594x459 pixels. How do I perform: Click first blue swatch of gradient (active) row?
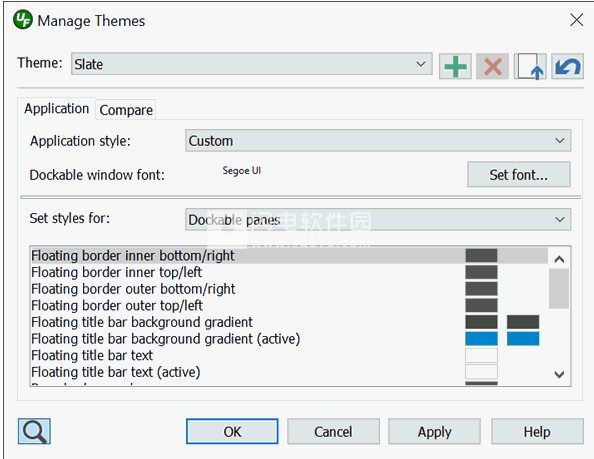coord(481,339)
